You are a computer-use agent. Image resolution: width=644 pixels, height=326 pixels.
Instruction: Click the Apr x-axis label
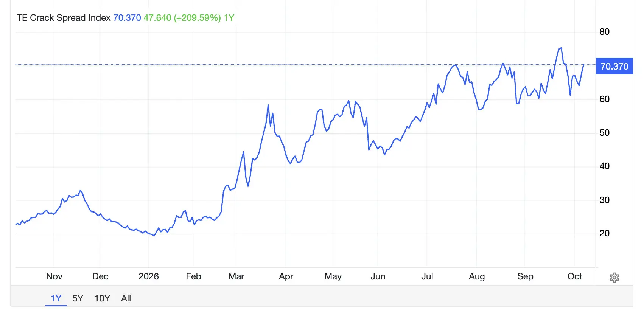[x=286, y=276]
